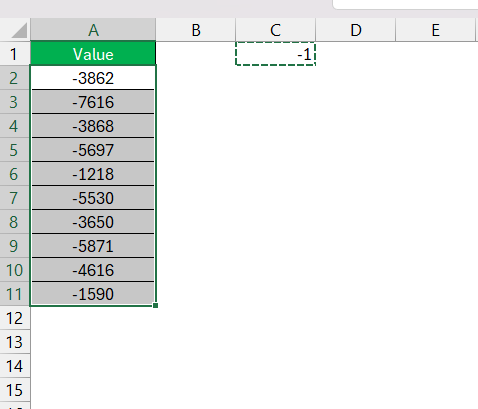The height and width of the screenshot is (409, 478).
Task: Select column E header
Action: 435,30
